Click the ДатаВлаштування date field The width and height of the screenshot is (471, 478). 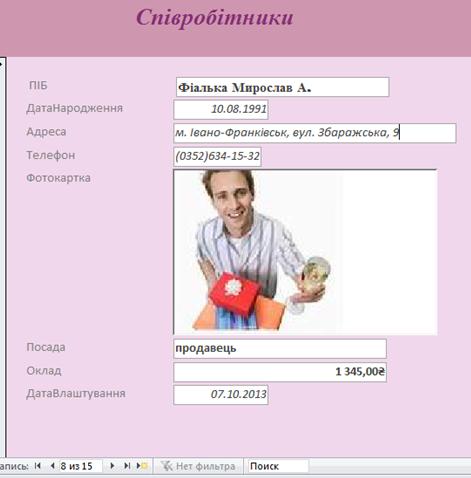tap(221, 395)
